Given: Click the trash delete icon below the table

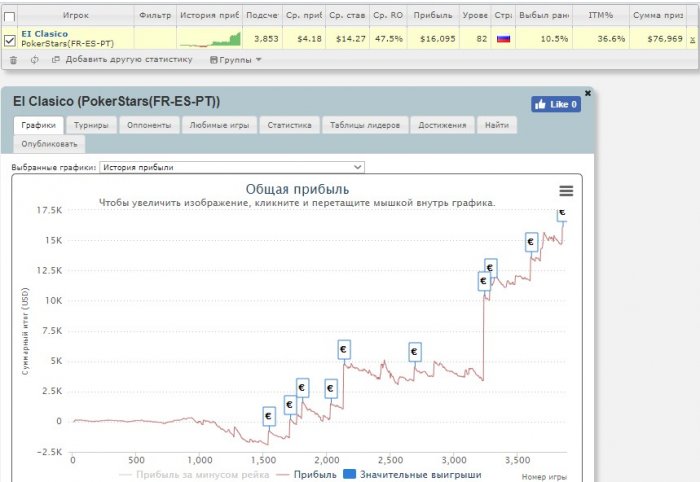Looking at the screenshot, I should click(x=13, y=60).
